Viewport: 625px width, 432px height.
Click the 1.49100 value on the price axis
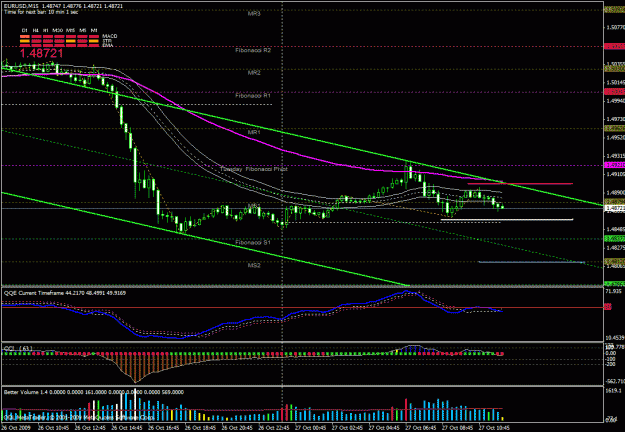pos(615,174)
